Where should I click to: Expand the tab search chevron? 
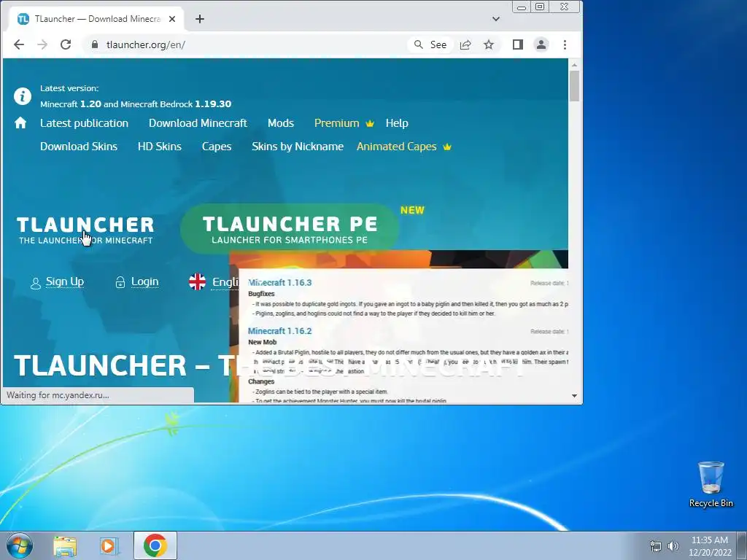[496, 19]
